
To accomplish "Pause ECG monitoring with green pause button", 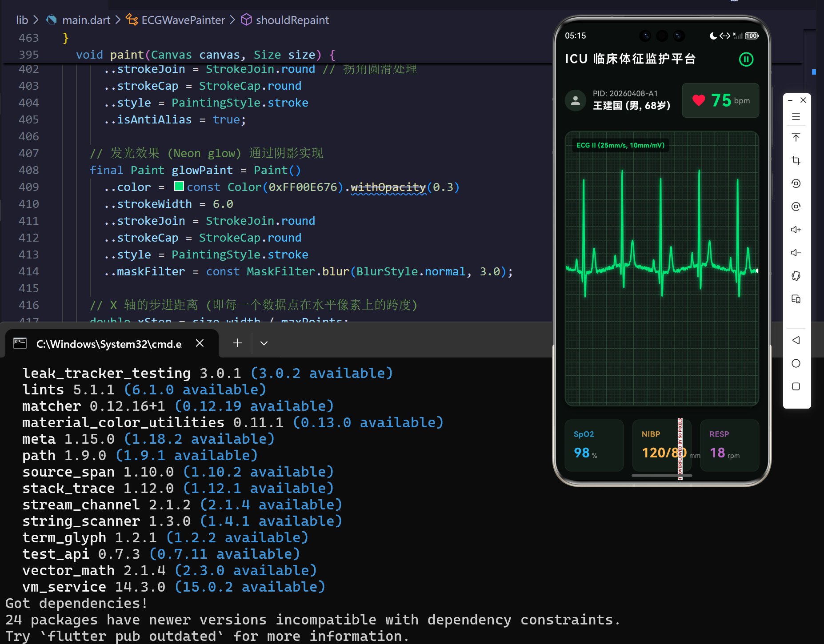I will tap(746, 59).
